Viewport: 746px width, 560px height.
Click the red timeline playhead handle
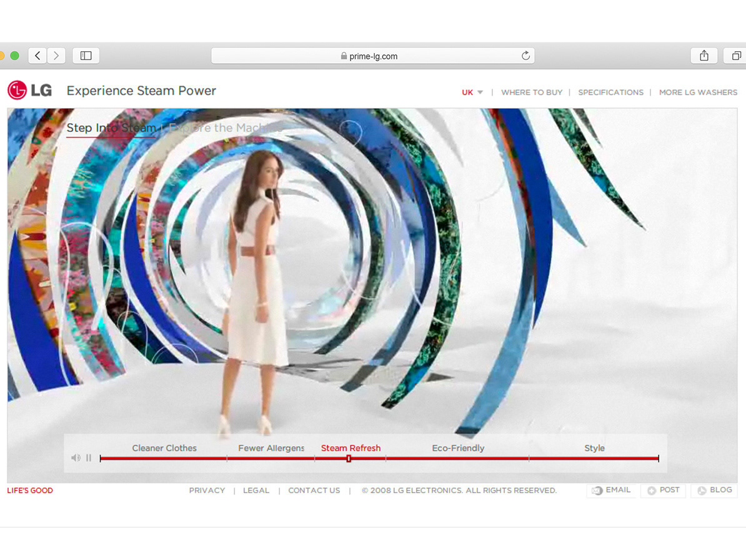coord(349,459)
